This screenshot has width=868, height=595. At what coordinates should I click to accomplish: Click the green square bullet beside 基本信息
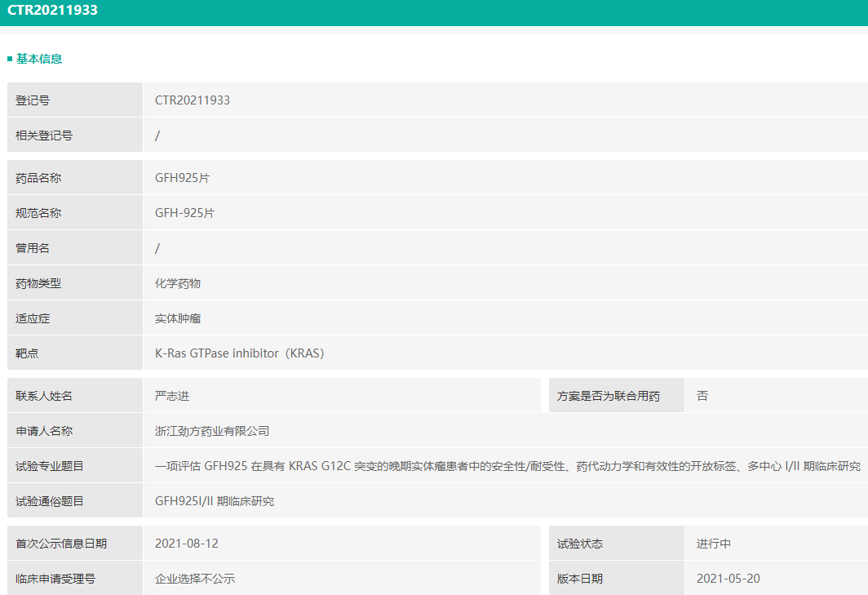[x=10, y=59]
